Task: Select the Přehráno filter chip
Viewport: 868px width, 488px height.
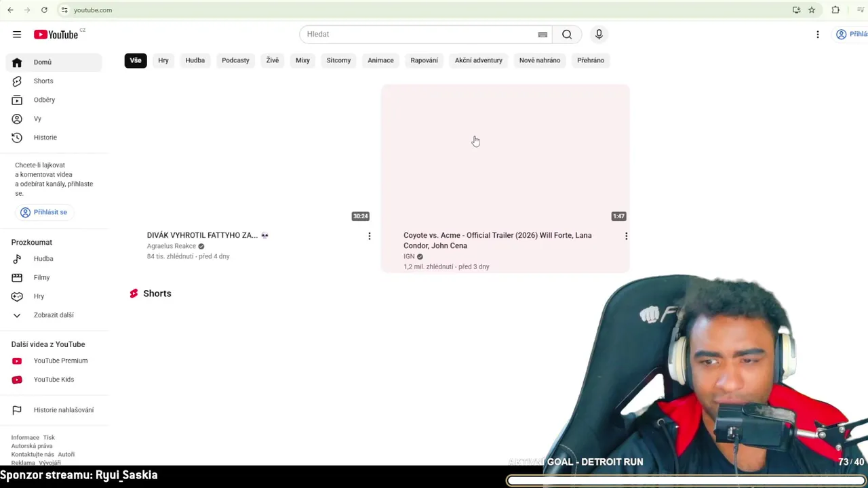Action: pyautogui.click(x=591, y=60)
